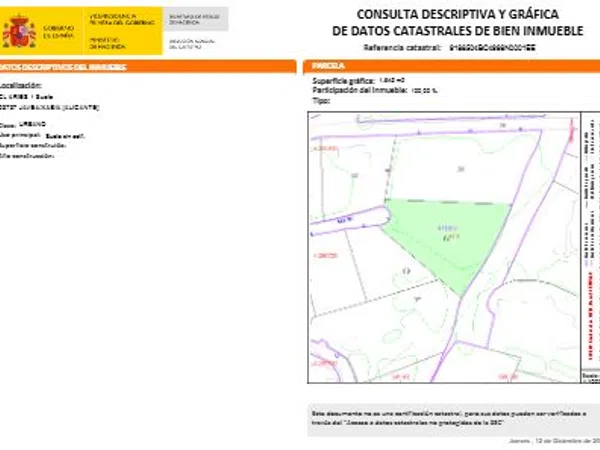Click the large parcel above the green plot
Image resolution: width=600 pixels, height=450 pixels.
coord(460,165)
